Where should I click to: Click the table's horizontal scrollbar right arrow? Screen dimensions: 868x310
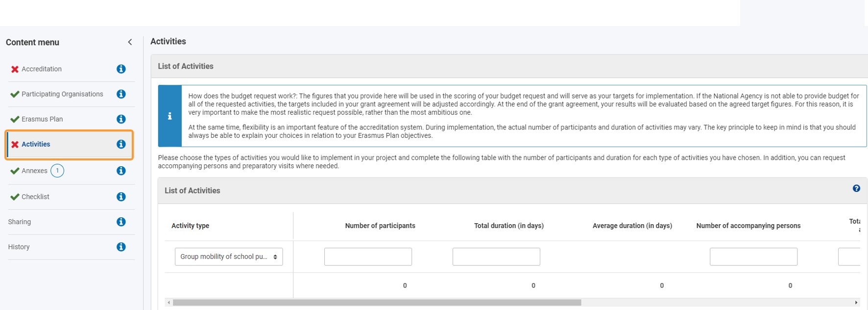click(856, 303)
